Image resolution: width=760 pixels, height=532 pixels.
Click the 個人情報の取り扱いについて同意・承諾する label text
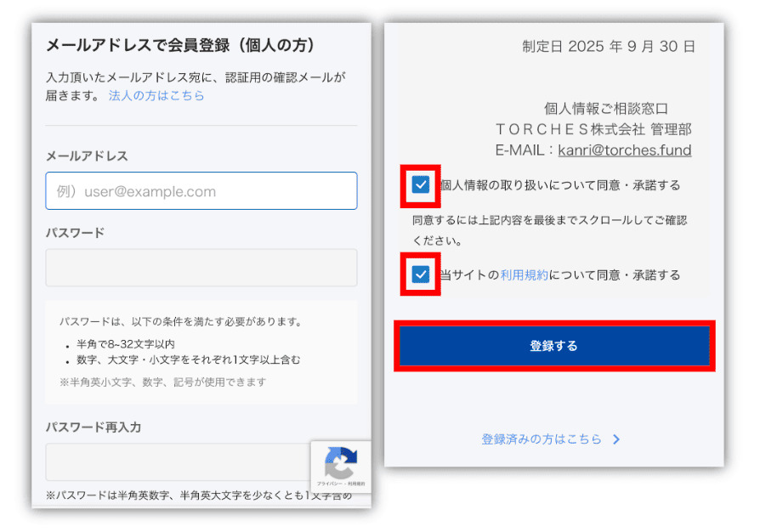tap(559, 185)
